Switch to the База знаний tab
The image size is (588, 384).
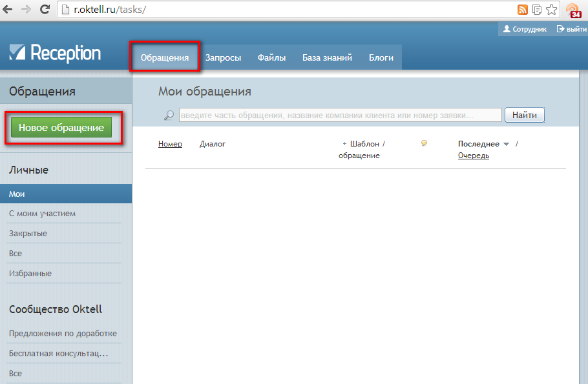[327, 57]
